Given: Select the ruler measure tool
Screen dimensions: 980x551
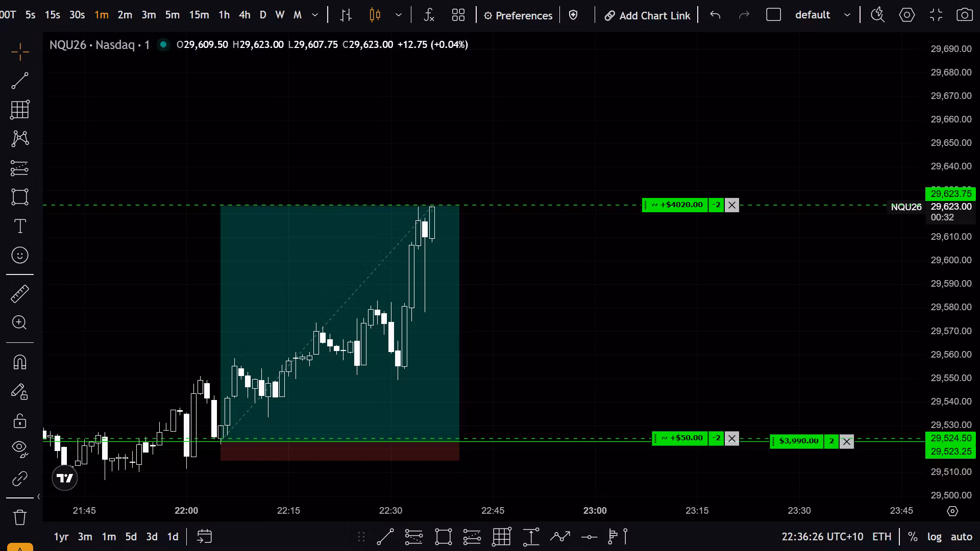Looking at the screenshot, I should click(x=20, y=293).
